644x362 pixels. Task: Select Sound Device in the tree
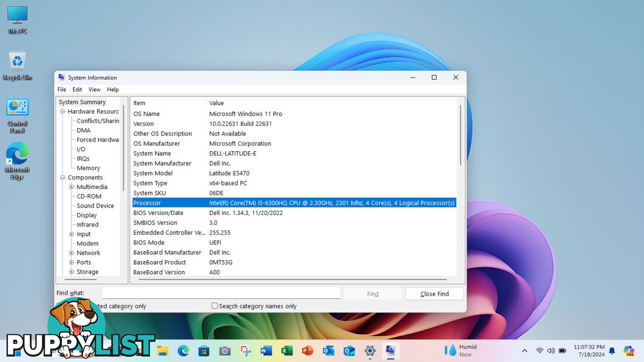95,206
